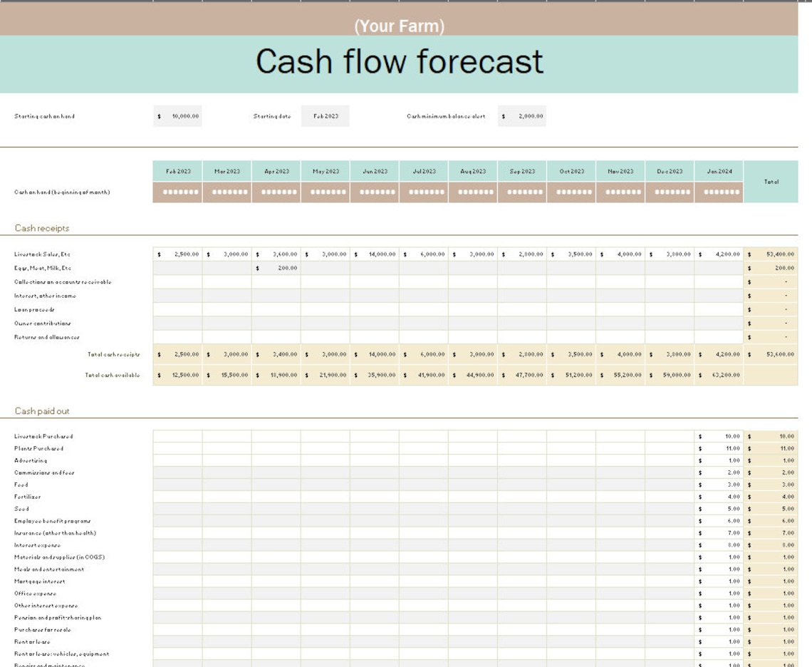Viewport: 812px width, 667px height.
Task: Click the Total cash receipts grand total 53,600.00
Action: (774, 353)
